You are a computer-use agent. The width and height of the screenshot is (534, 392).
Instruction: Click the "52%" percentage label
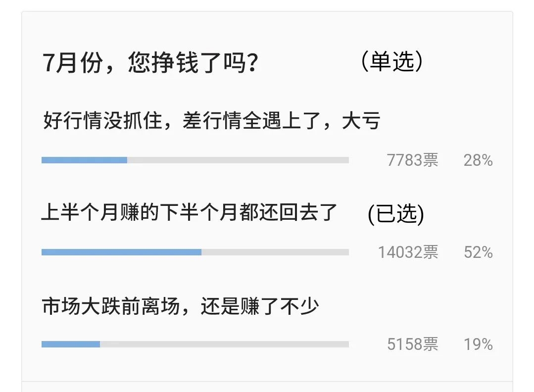coord(478,252)
